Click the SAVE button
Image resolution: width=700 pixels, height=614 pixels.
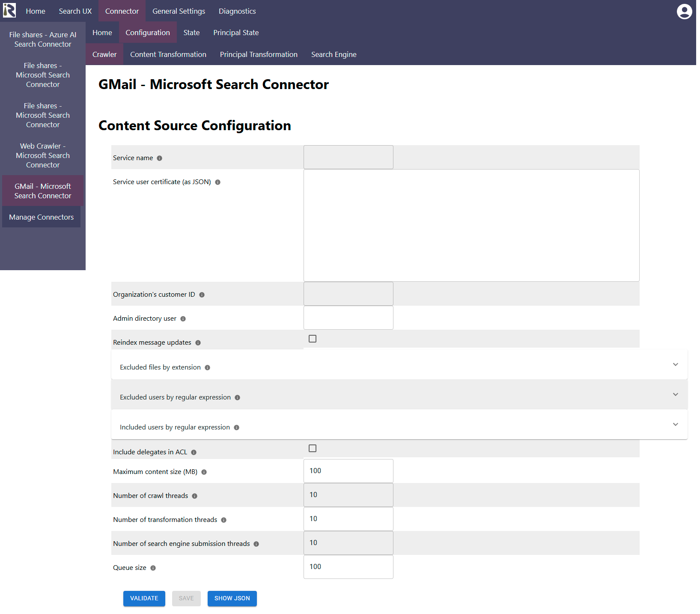click(x=186, y=599)
